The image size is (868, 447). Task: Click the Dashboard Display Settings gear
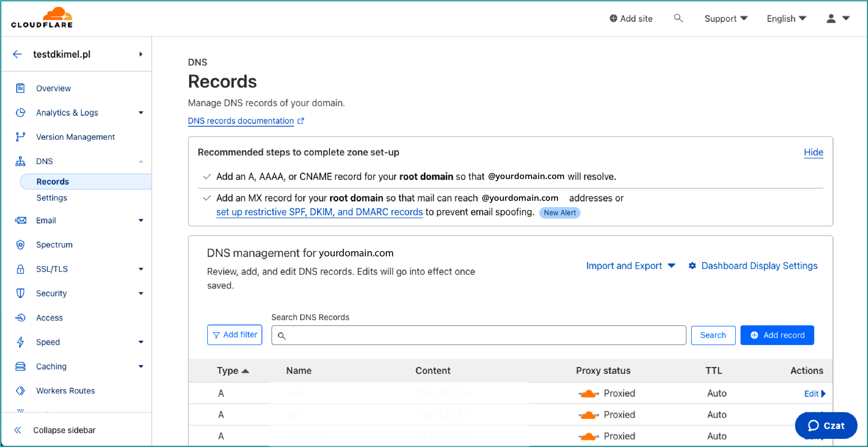click(692, 266)
